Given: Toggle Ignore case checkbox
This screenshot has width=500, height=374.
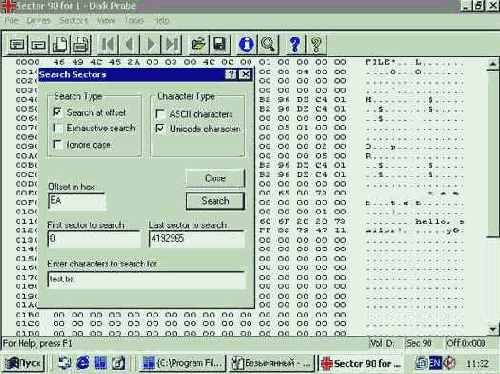Looking at the screenshot, I should (x=58, y=144).
